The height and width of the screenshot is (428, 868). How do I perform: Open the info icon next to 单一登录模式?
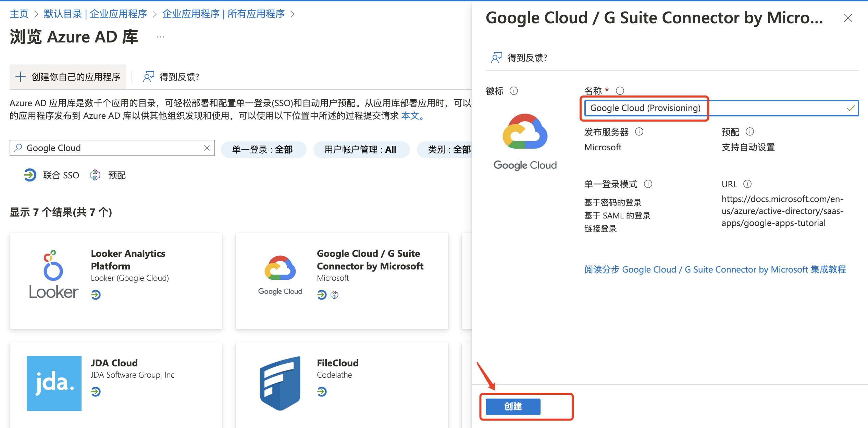tap(648, 184)
